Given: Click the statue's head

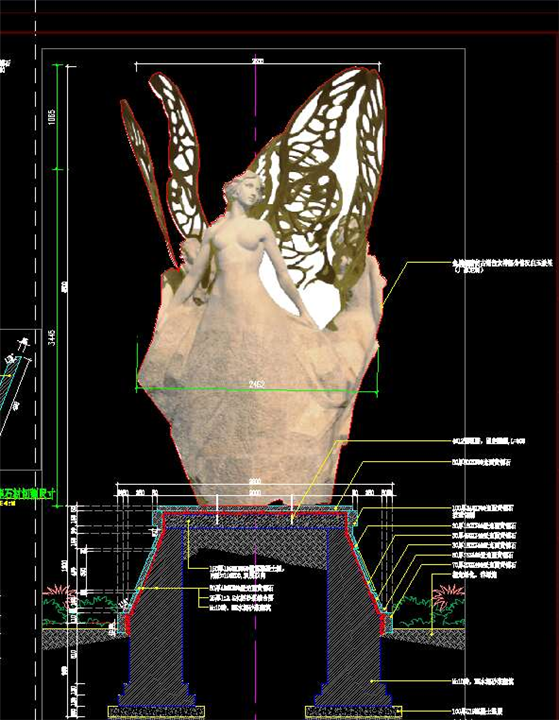Looking at the screenshot, I should click(x=244, y=187).
